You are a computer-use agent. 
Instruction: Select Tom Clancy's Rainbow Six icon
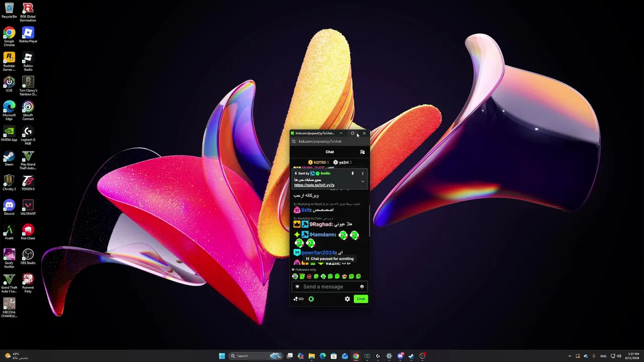(28, 86)
